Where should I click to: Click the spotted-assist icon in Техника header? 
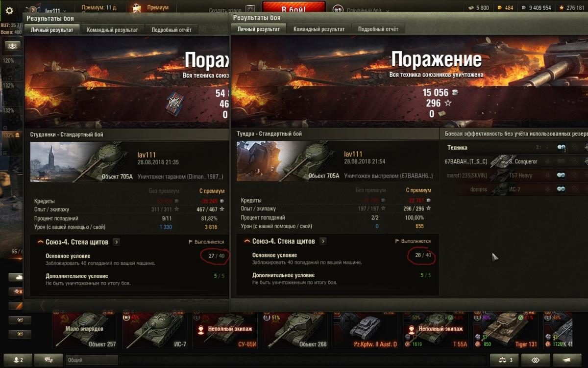pos(562,148)
